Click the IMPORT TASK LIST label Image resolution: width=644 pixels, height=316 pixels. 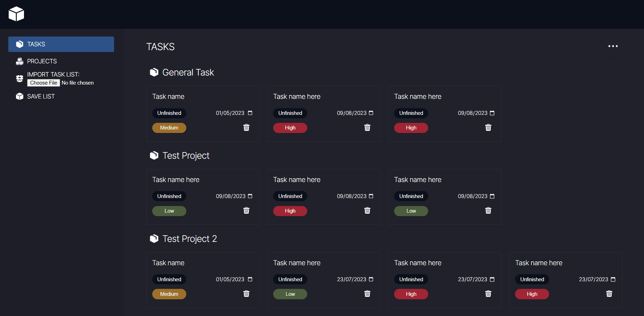coord(53,74)
